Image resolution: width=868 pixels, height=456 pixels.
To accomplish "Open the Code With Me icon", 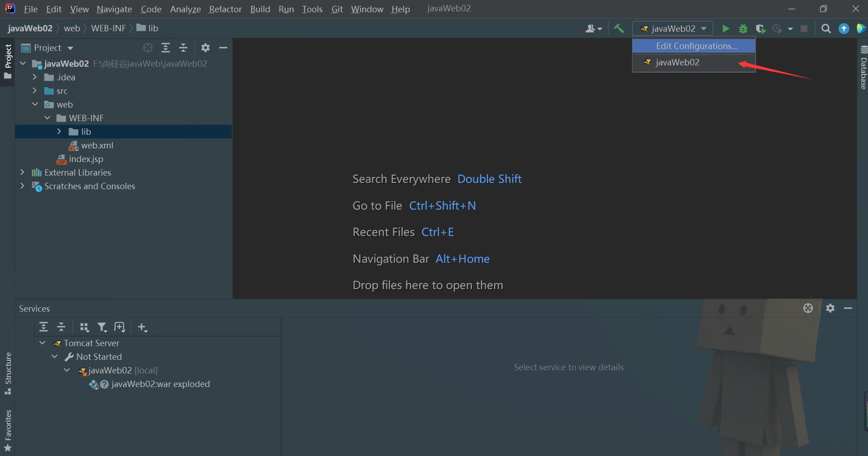I will (x=861, y=29).
